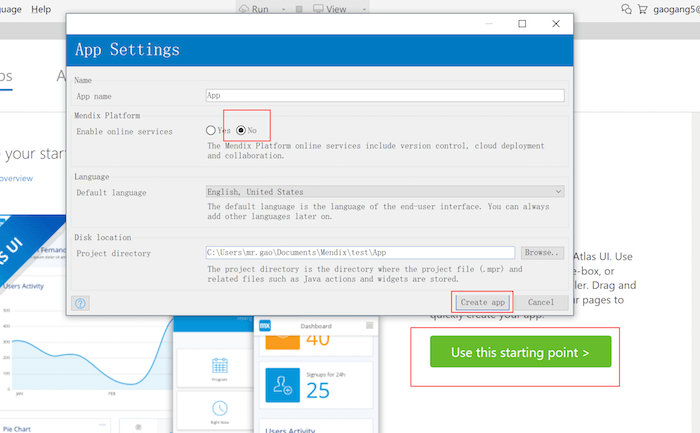Image resolution: width=700 pixels, height=433 pixels.
Task: Click the gaogang5 account name
Action: (x=676, y=9)
